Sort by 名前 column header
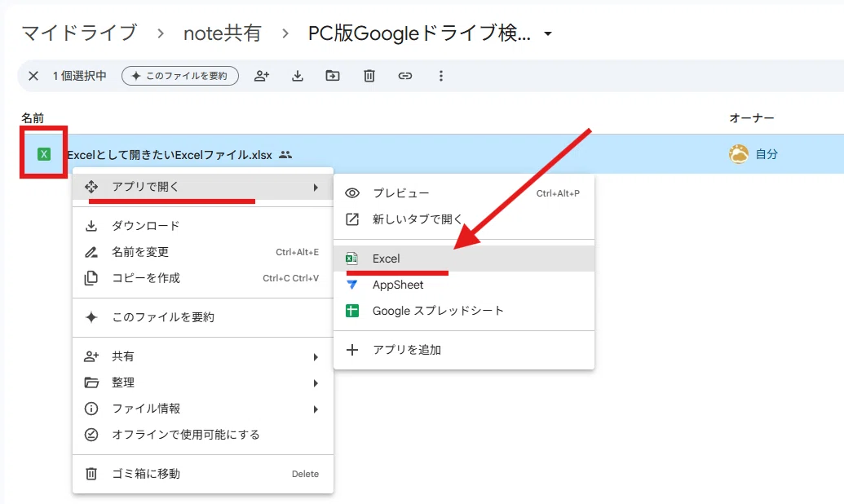Viewport: 844px width, 504px height. (33, 118)
